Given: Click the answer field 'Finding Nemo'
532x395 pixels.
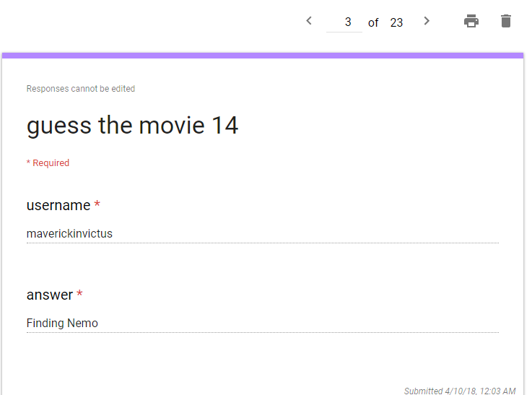Looking at the screenshot, I should click(x=263, y=323).
